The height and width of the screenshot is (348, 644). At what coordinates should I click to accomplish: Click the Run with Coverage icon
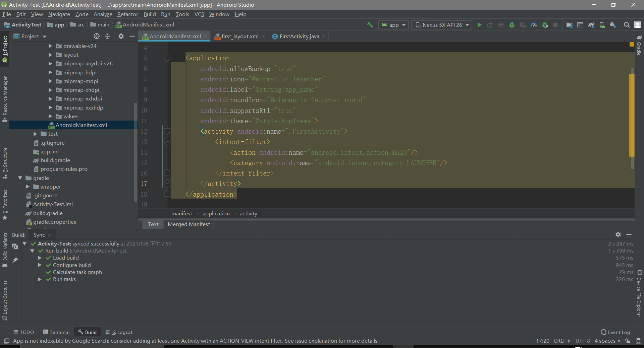523,25
